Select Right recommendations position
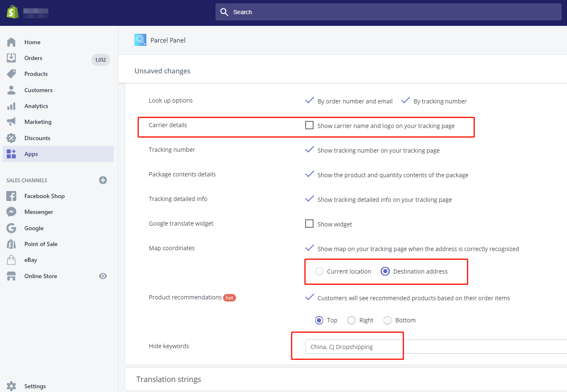Image resolution: width=567 pixels, height=392 pixels. 351,320
